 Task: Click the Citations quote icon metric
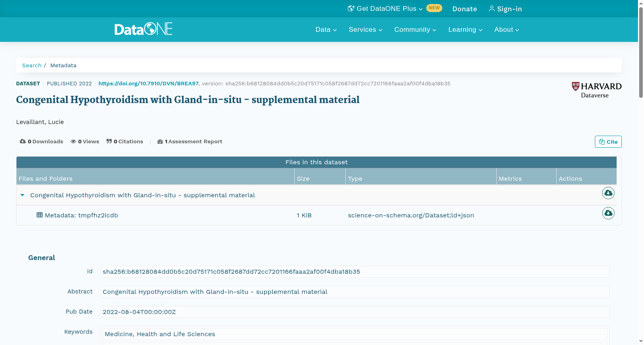[109, 141]
